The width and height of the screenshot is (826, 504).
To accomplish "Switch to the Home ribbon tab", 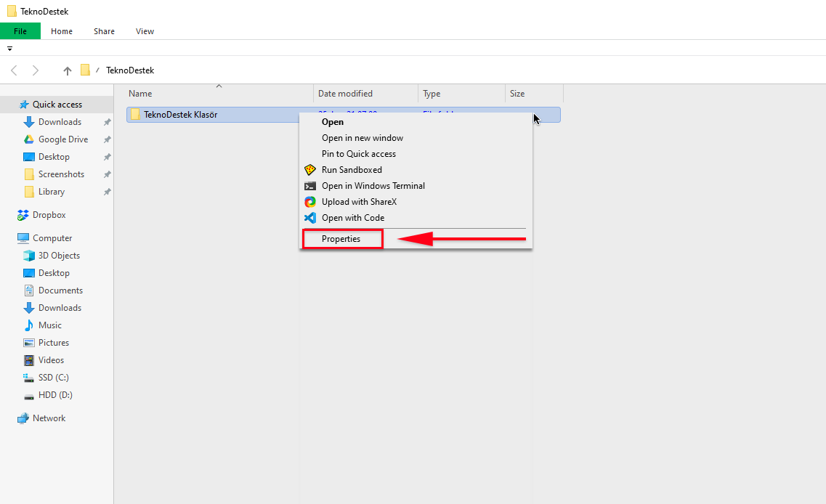I will 62,31.
